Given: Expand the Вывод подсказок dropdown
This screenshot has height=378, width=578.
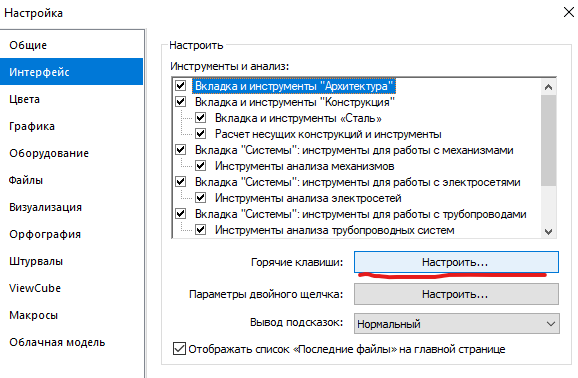Looking at the screenshot, I should [x=456, y=324].
